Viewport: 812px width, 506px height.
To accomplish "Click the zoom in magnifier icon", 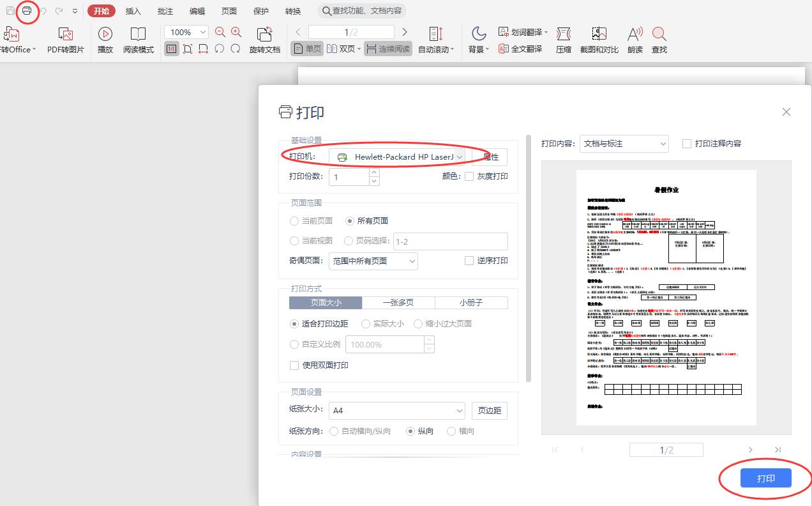I will [x=236, y=32].
